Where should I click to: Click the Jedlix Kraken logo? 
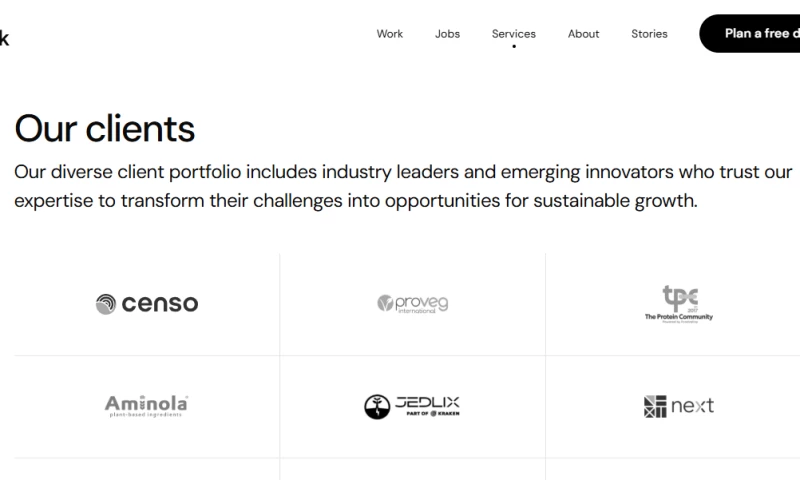pos(412,406)
